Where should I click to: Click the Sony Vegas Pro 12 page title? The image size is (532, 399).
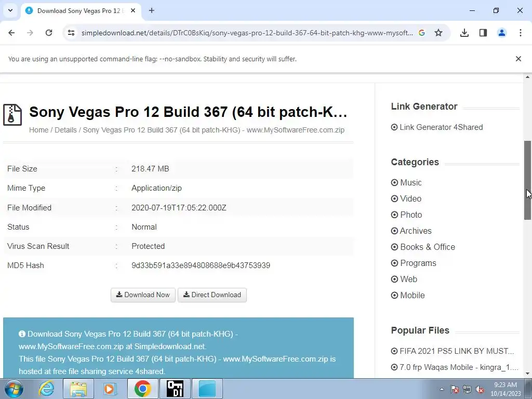click(188, 112)
